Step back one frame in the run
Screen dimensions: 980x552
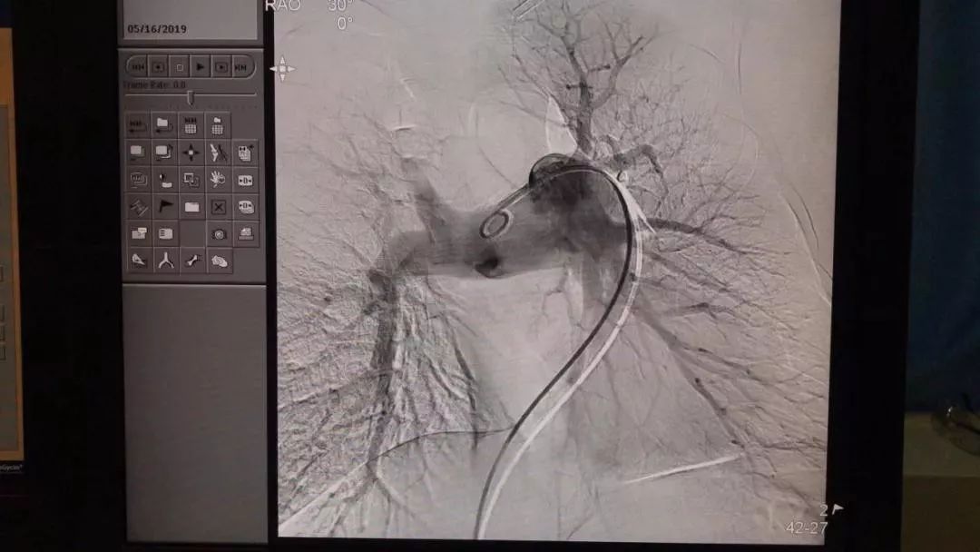(x=159, y=67)
